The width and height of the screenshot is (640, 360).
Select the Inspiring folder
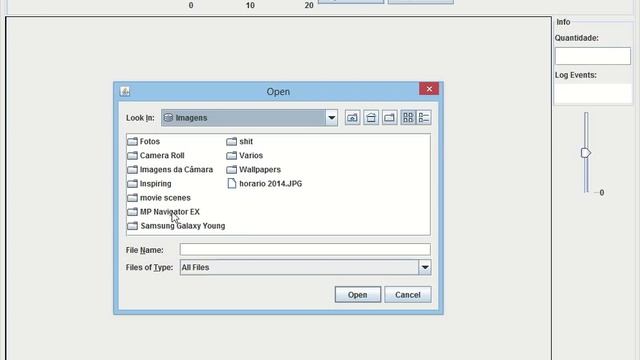[x=149, y=184]
